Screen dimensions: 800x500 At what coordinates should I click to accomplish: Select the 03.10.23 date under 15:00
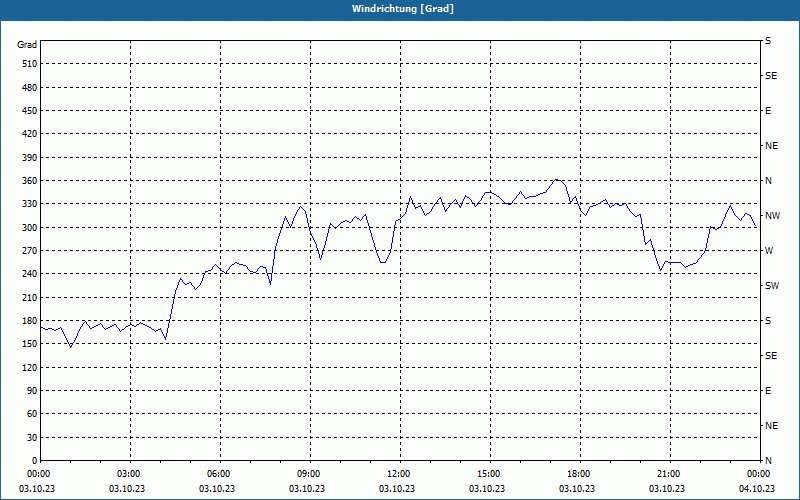click(x=487, y=489)
